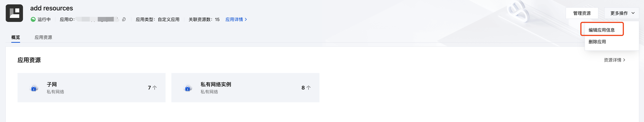
Task: Switch to the 应用资源 tab
Action: click(43, 37)
